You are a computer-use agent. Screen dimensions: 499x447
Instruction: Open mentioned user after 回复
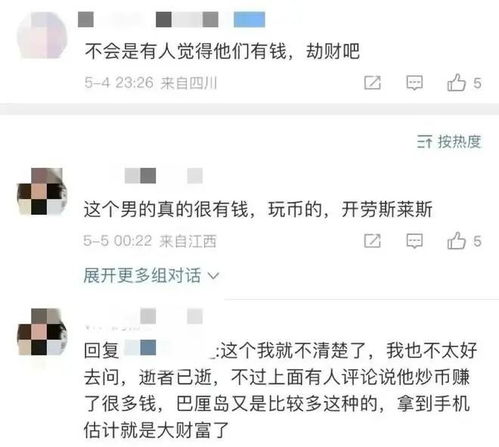170,349
